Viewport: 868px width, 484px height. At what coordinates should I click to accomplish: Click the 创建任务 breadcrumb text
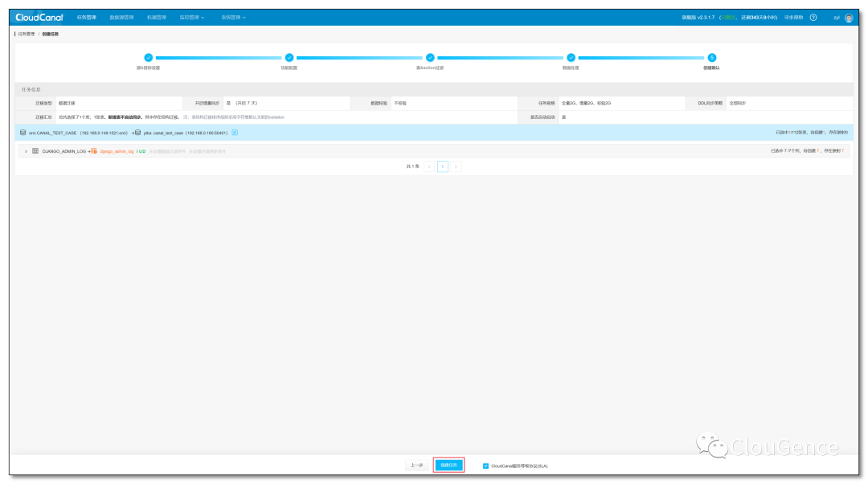pyautogui.click(x=51, y=35)
